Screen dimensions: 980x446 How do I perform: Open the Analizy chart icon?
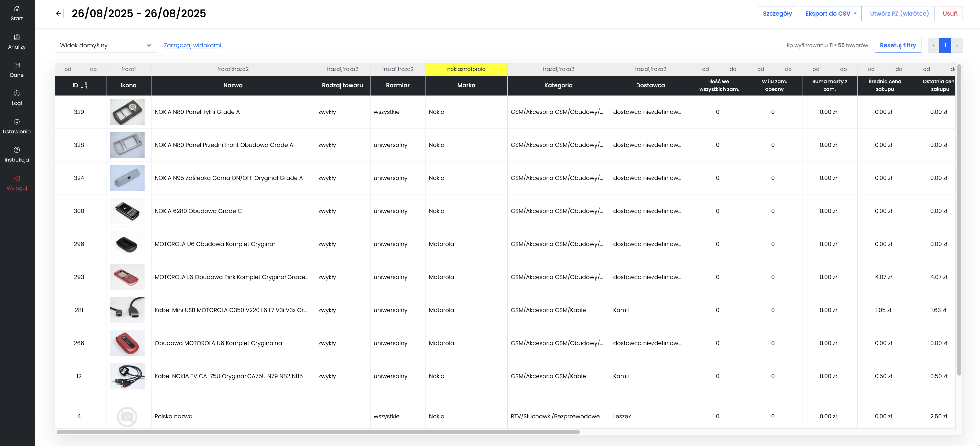(17, 37)
